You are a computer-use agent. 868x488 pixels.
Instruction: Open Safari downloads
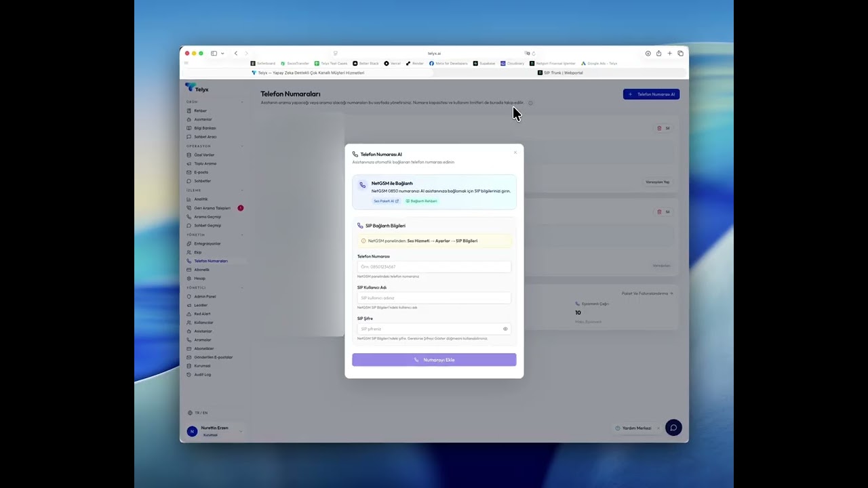(x=648, y=54)
